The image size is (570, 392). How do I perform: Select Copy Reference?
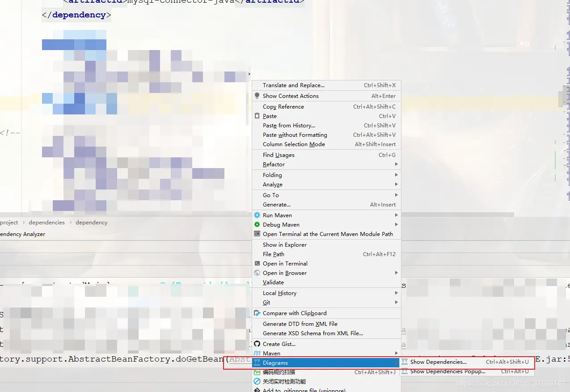click(326, 106)
